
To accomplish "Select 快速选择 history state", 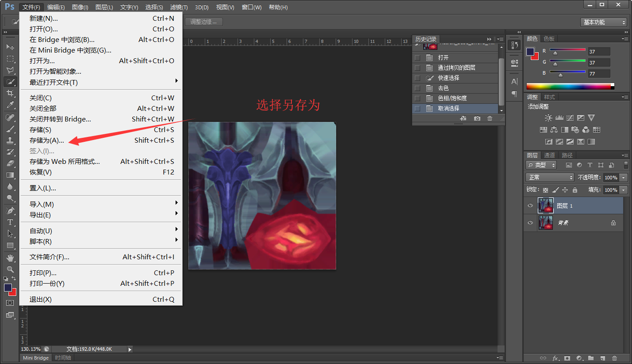I will point(455,78).
